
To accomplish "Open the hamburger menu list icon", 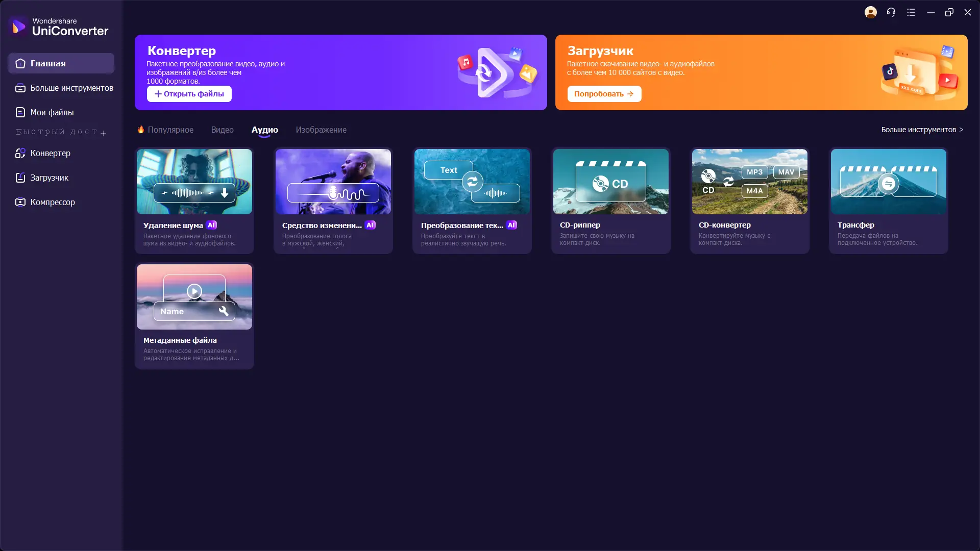I will click(911, 12).
